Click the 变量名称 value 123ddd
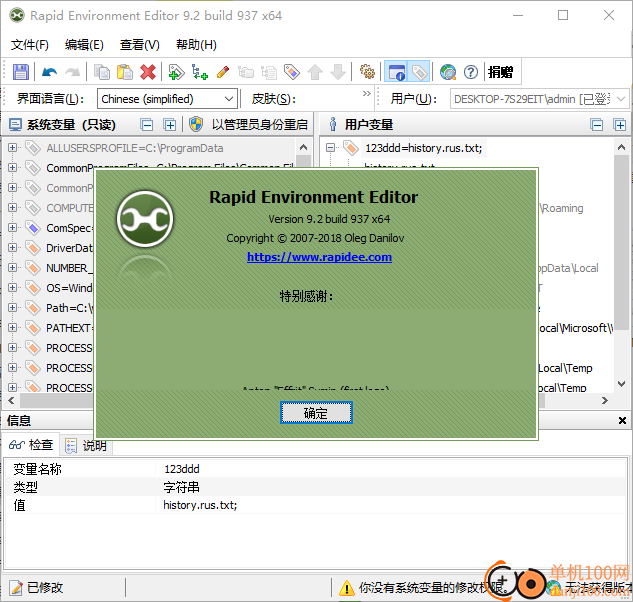This screenshot has height=602, width=633. (x=182, y=469)
